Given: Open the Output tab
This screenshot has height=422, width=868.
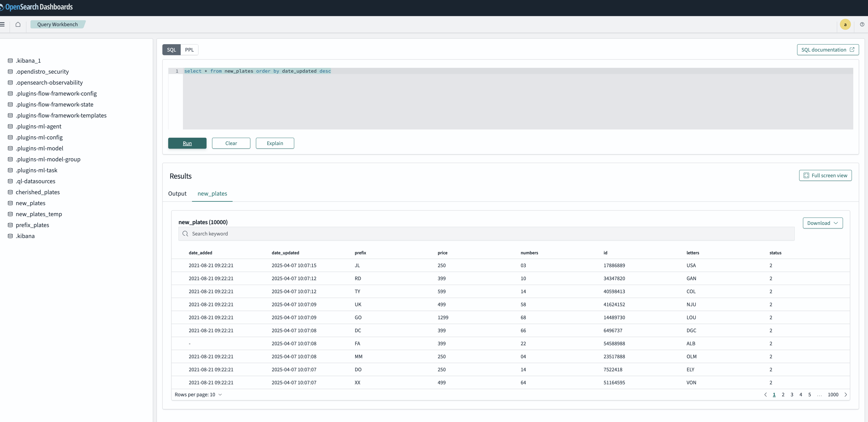Looking at the screenshot, I should [x=177, y=194].
